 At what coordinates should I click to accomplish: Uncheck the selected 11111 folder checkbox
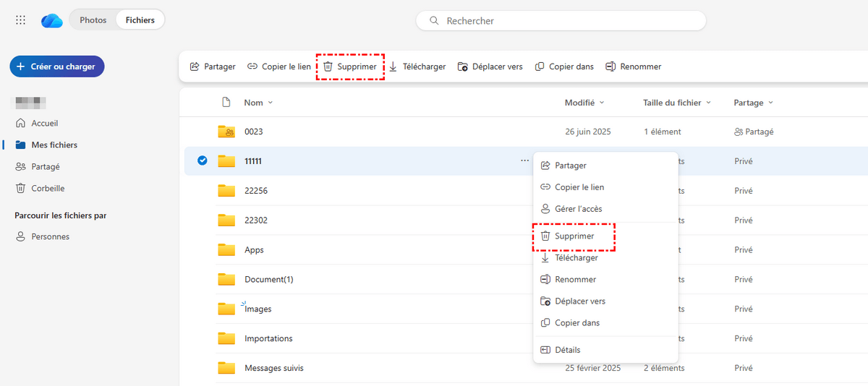pyautogui.click(x=203, y=160)
